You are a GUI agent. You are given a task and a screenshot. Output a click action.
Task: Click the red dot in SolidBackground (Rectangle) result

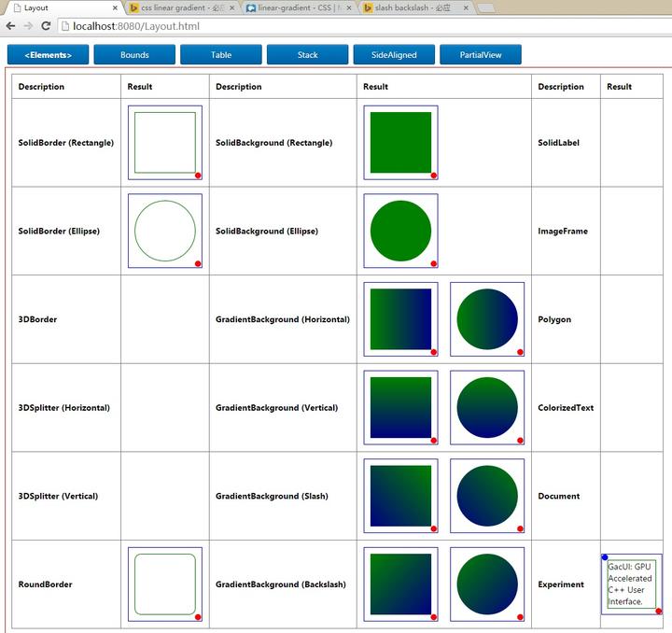(x=434, y=176)
